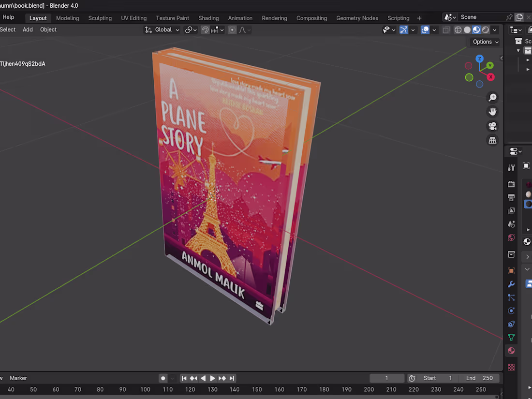This screenshot has height=399, width=532.
Task: Open the Object menu
Action: click(x=48, y=30)
